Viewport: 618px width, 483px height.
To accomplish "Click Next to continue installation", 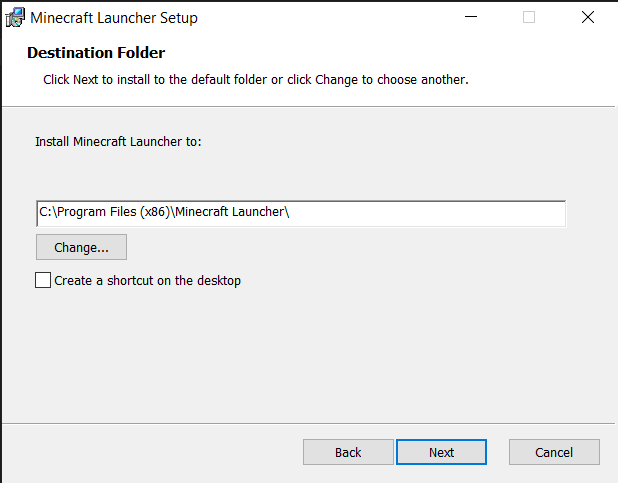I will tap(441, 452).
